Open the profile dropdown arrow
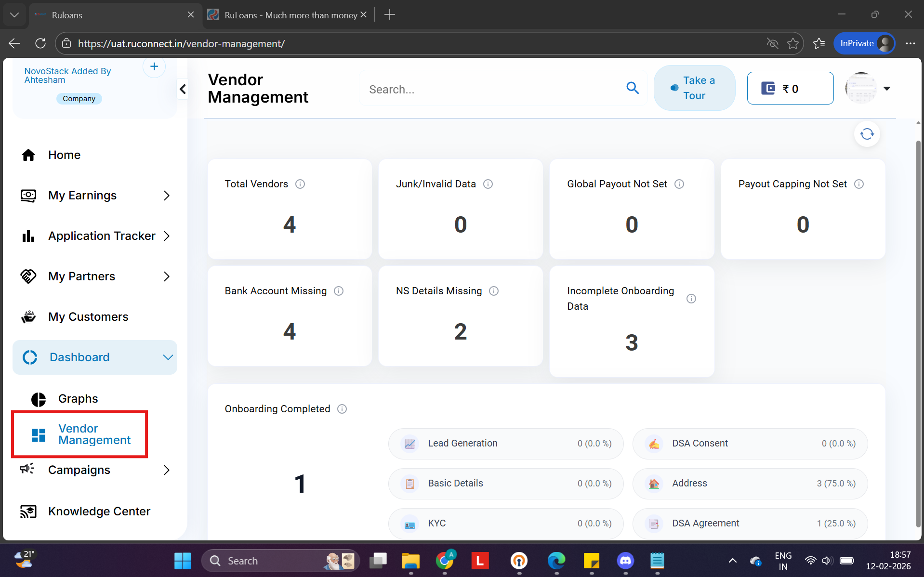 tap(887, 89)
